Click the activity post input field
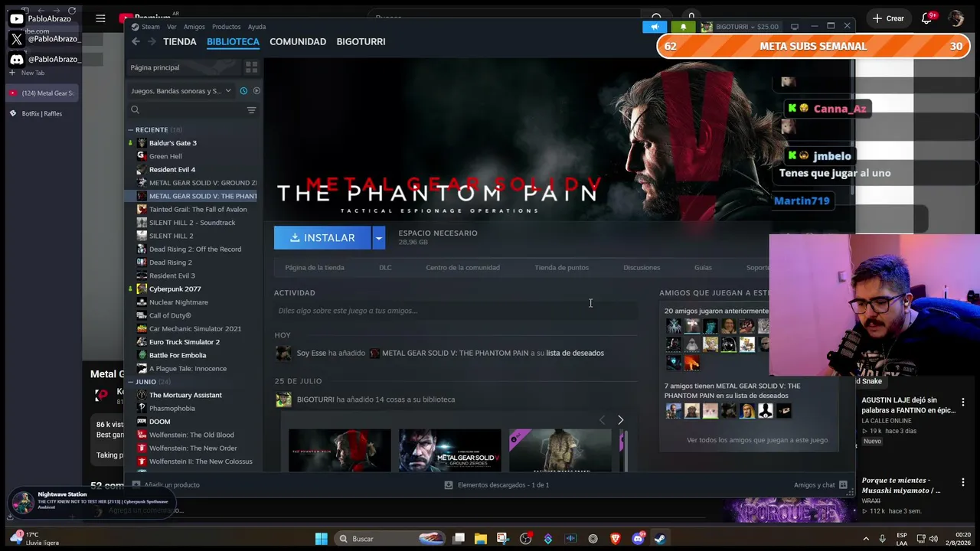The width and height of the screenshot is (980, 551). pyautogui.click(x=456, y=311)
